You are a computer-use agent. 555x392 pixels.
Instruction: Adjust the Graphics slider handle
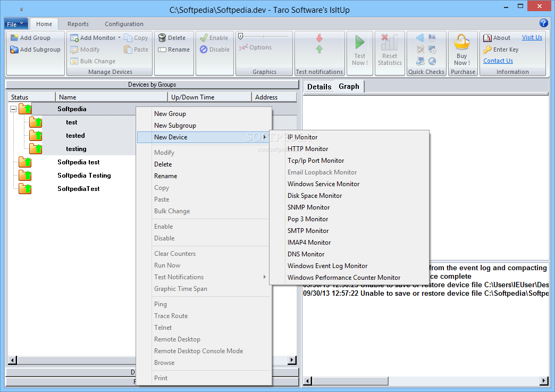pos(241,36)
